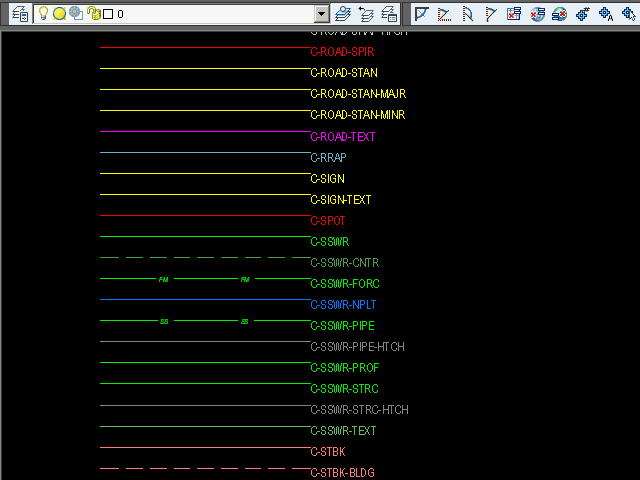Select the red C-SPOT label

328,221
